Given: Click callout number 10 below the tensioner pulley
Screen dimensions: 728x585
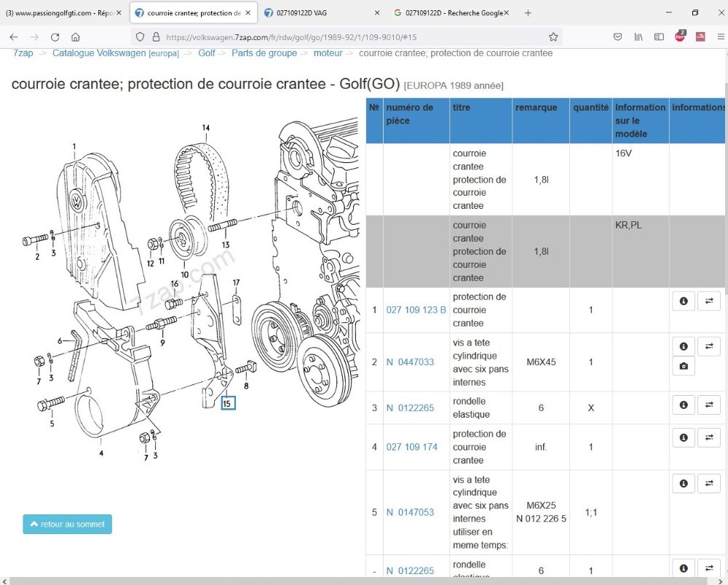Looking at the screenshot, I should tap(184, 274).
